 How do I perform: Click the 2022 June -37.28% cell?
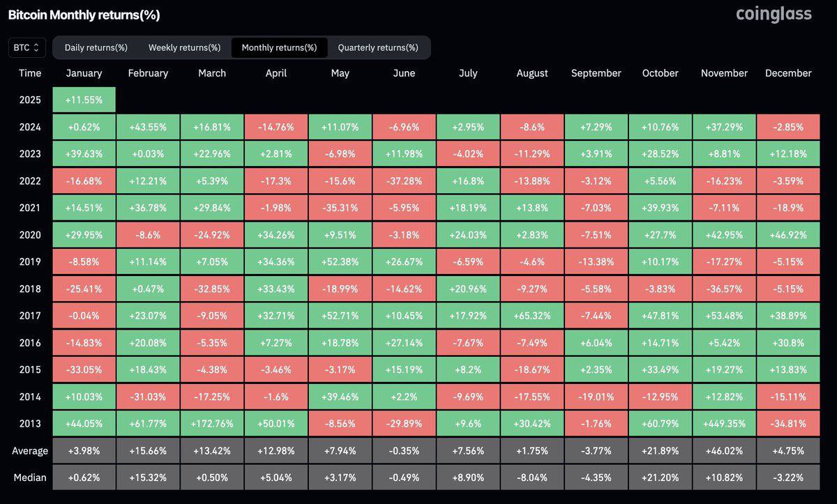[404, 181]
